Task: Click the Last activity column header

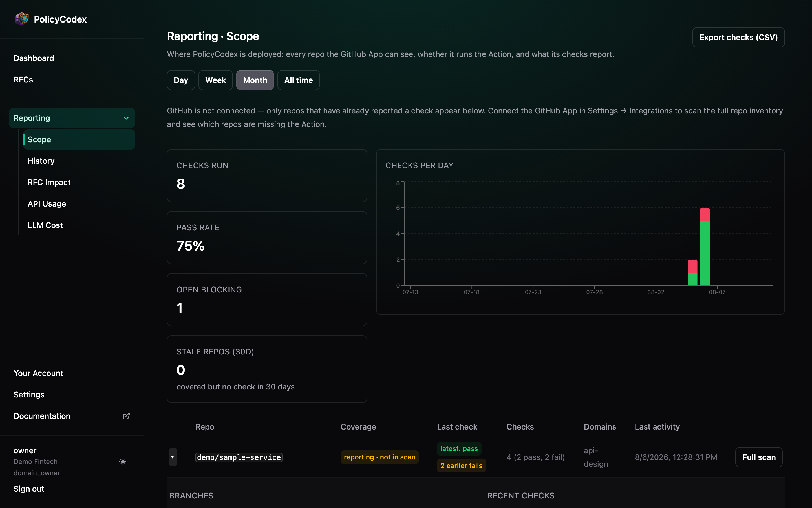Action: point(657,427)
